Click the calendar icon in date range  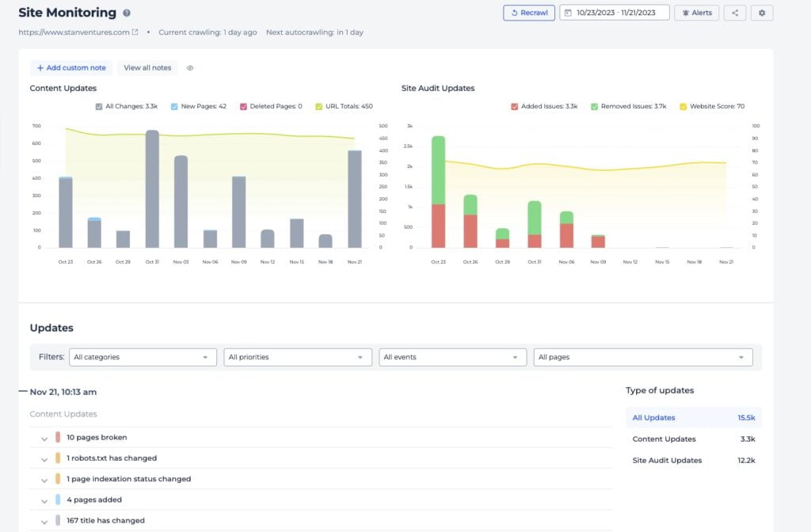click(x=569, y=13)
